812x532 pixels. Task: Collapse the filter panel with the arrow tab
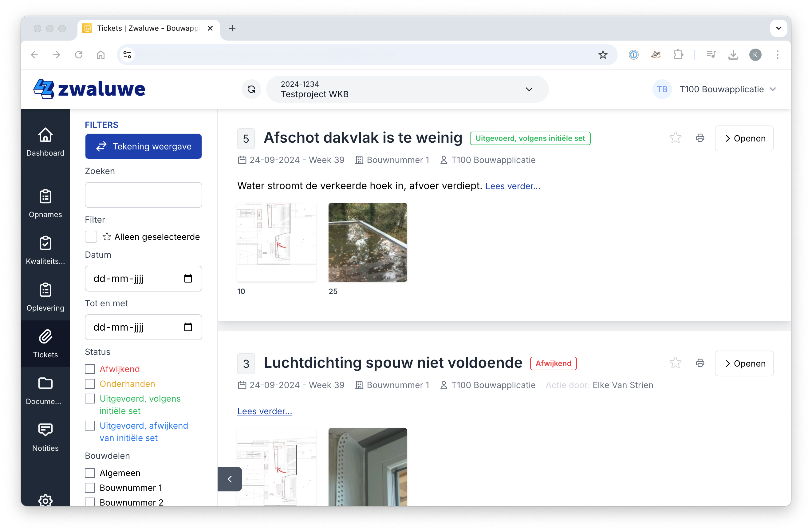230,479
